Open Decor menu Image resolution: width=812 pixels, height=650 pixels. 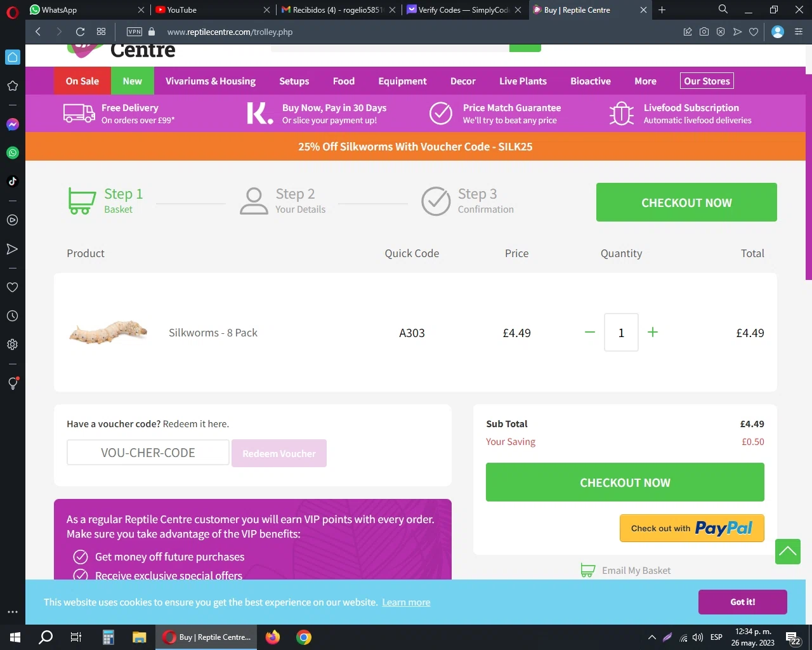coord(463,81)
